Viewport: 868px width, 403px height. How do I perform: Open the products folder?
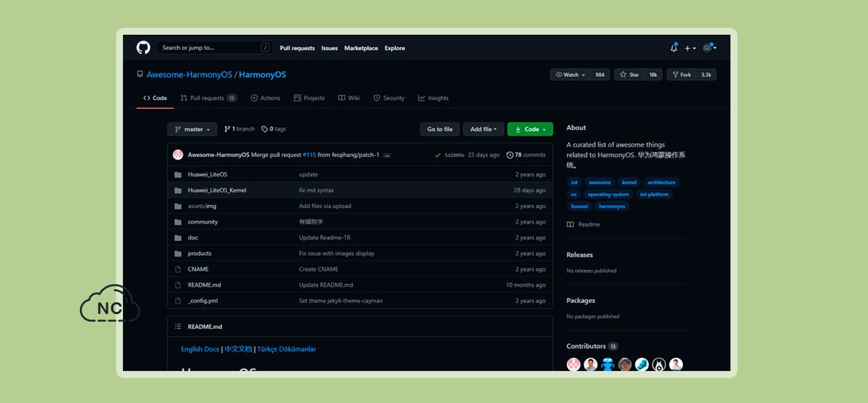click(x=199, y=254)
